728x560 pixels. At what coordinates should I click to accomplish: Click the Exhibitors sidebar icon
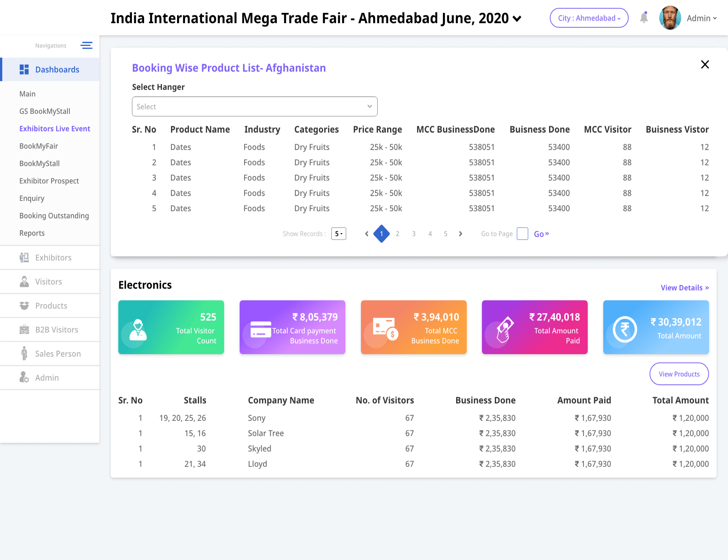click(24, 258)
